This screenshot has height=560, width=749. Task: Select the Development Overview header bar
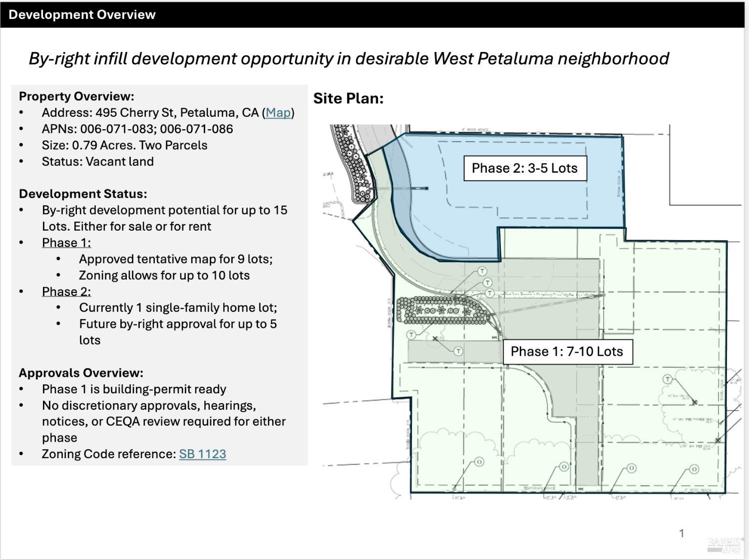(372, 14)
